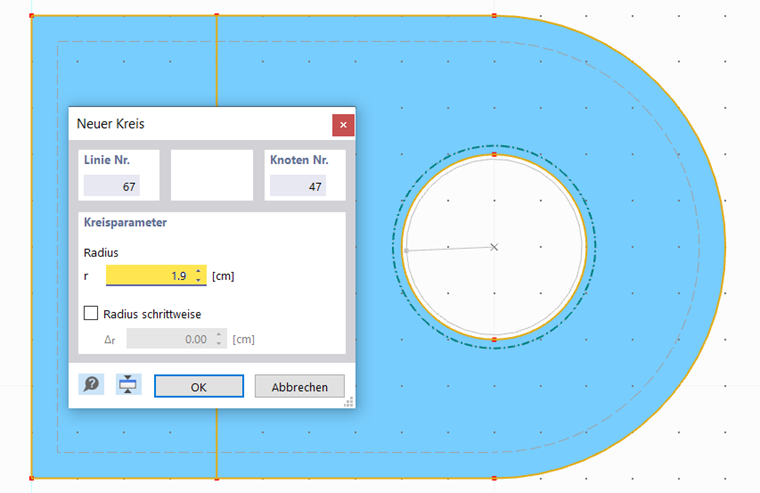Click the red node below the circle
The width and height of the screenshot is (760, 493).
point(494,340)
